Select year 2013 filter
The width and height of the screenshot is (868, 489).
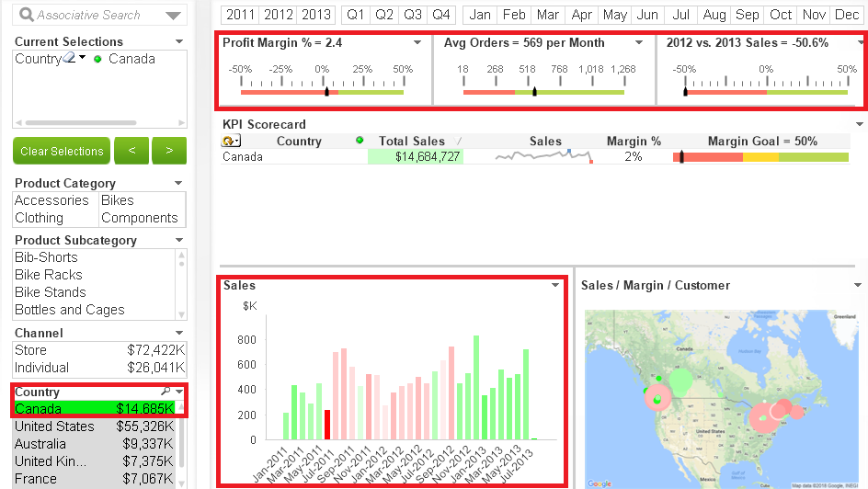[316, 15]
